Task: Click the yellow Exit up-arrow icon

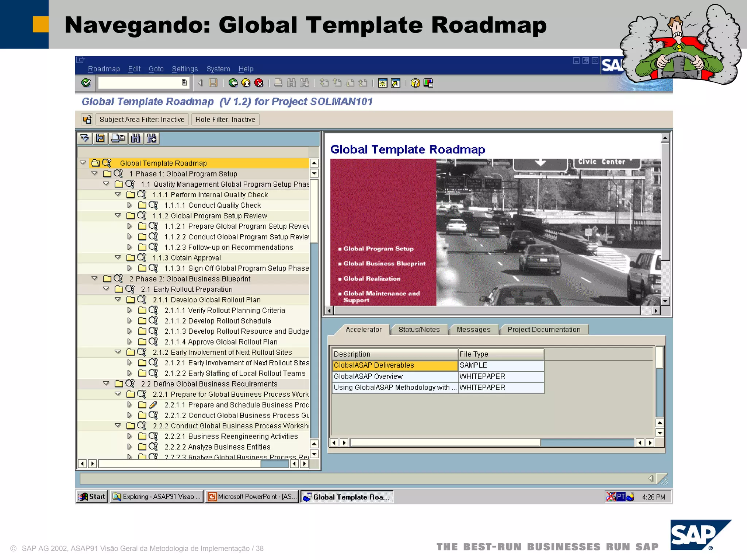Action: coord(246,83)
